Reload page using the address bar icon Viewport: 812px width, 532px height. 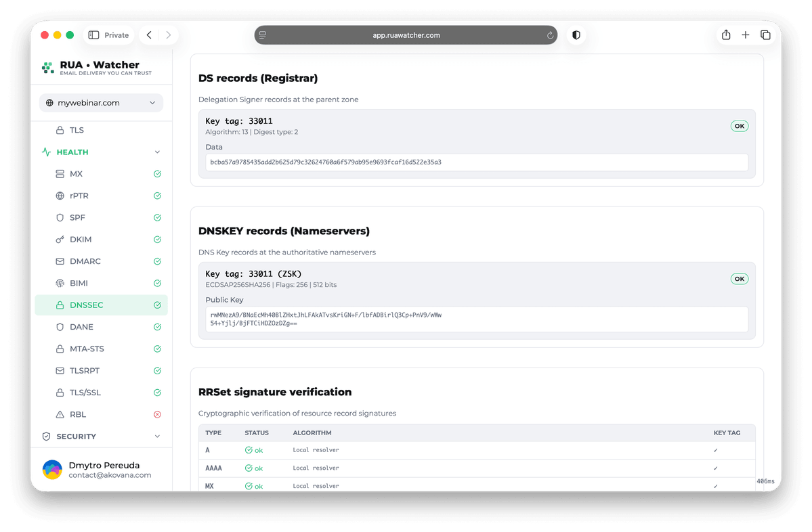tap(550, 35)
